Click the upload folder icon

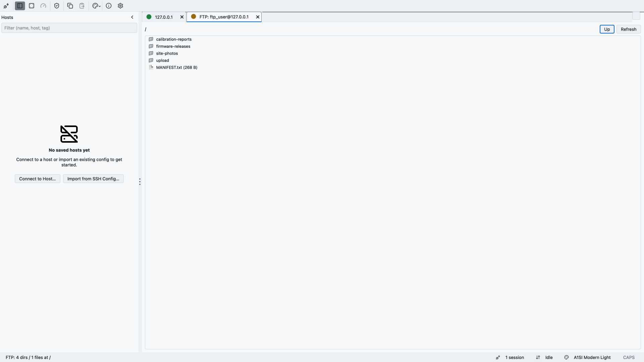pos(151,60)
